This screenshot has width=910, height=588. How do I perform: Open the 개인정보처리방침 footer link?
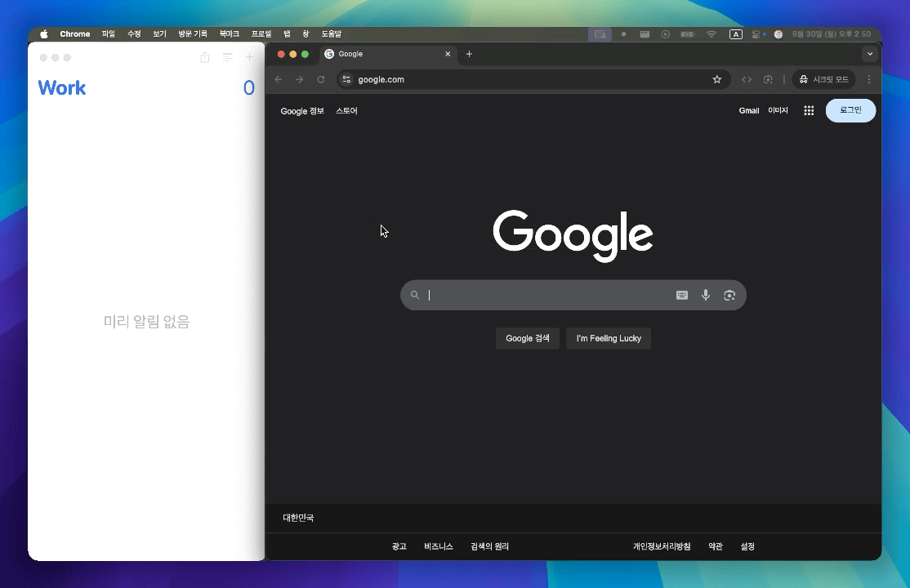662,546
